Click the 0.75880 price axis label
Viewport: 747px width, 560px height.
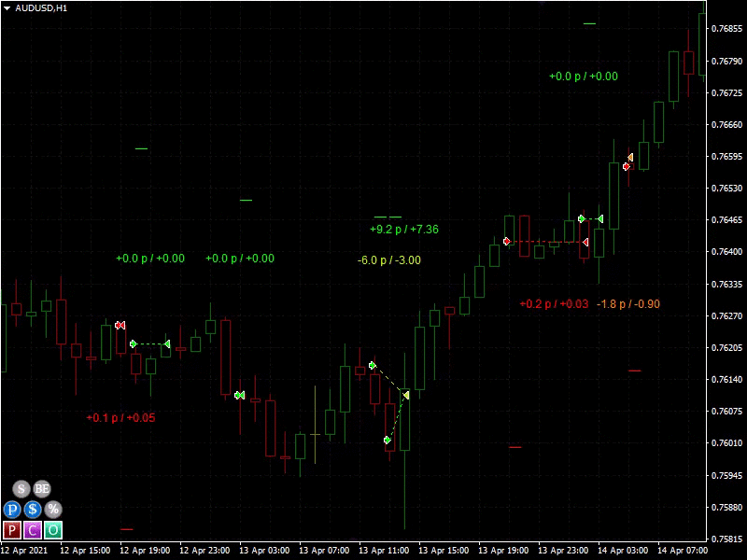click(727, 507)
